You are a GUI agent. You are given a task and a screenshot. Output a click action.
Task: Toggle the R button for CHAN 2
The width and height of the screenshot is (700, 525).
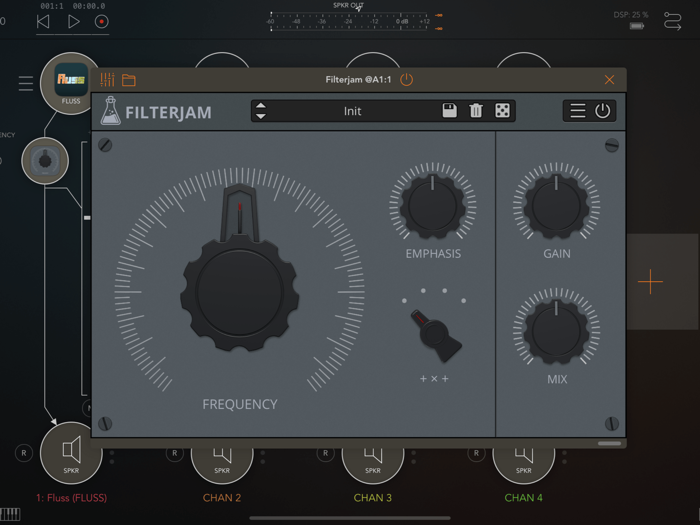(175, 453)
